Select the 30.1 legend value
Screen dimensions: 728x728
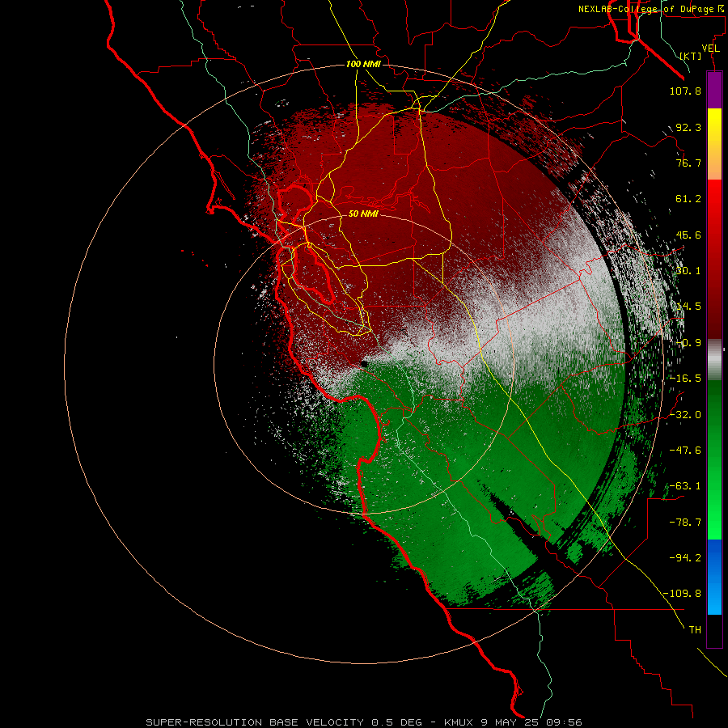[x=688, y=271]
